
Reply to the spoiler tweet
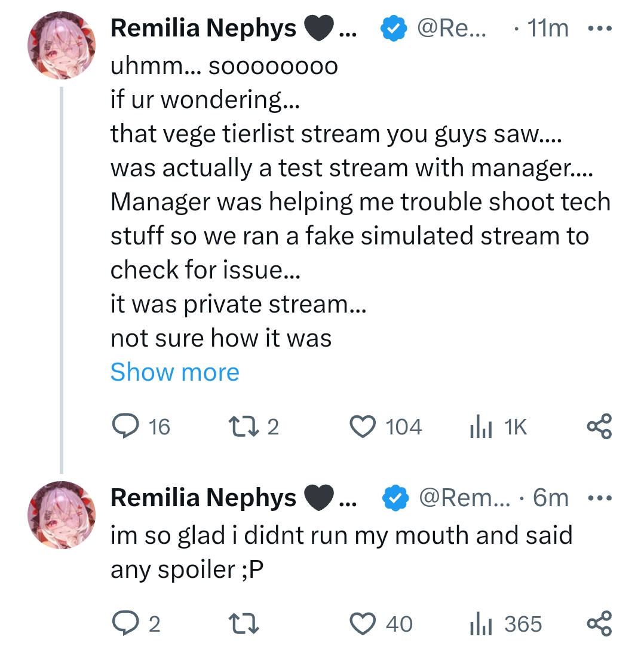pyautogui.click(x=125, y=624)
